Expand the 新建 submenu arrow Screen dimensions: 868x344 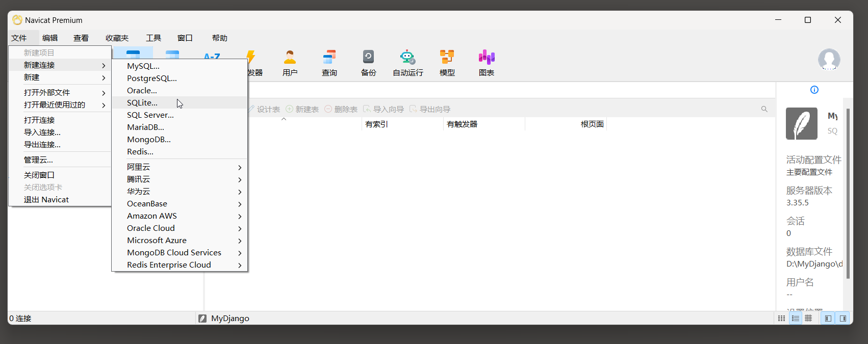pyautogui.click(x=104, y=77)
